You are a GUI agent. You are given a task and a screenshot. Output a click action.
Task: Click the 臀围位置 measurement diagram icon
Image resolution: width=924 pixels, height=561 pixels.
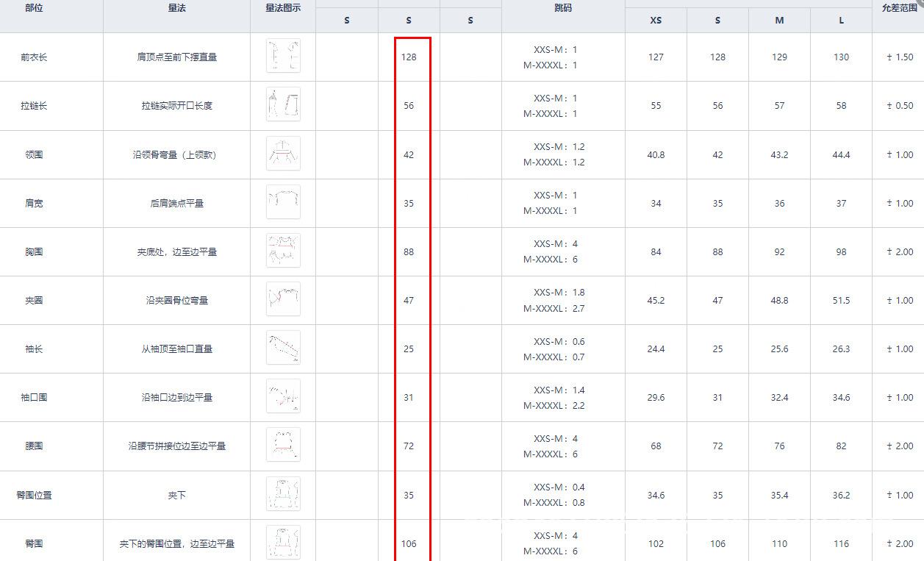click(x=283, y=495)
